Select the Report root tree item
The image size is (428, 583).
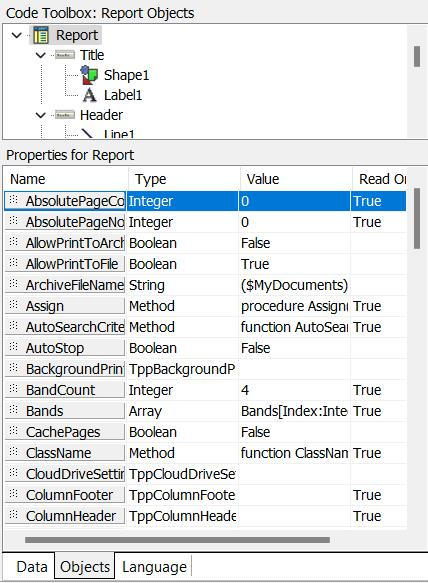point(77,35)
